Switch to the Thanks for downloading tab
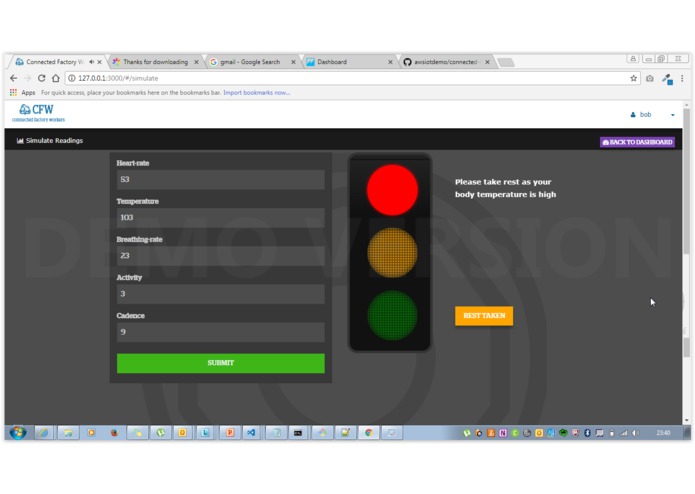This screenshot has height=494, width=695. (155, 62)
